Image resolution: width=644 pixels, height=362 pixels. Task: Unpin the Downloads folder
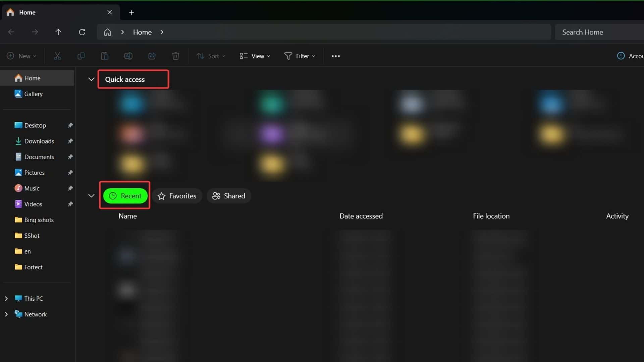click(70, 141)
